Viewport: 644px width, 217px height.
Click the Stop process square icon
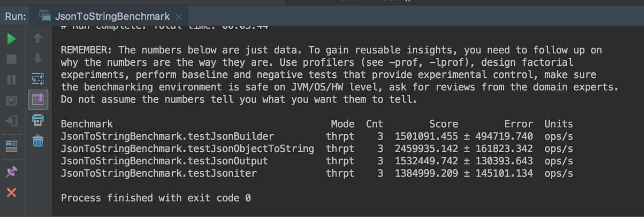coord(12,59)
